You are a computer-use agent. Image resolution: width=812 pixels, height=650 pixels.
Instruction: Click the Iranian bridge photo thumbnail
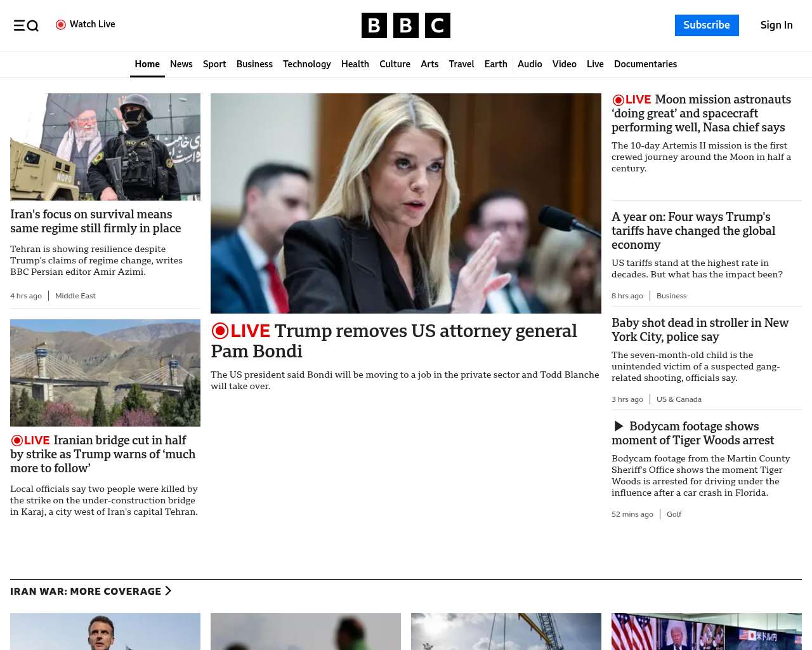tap(105, 373)
